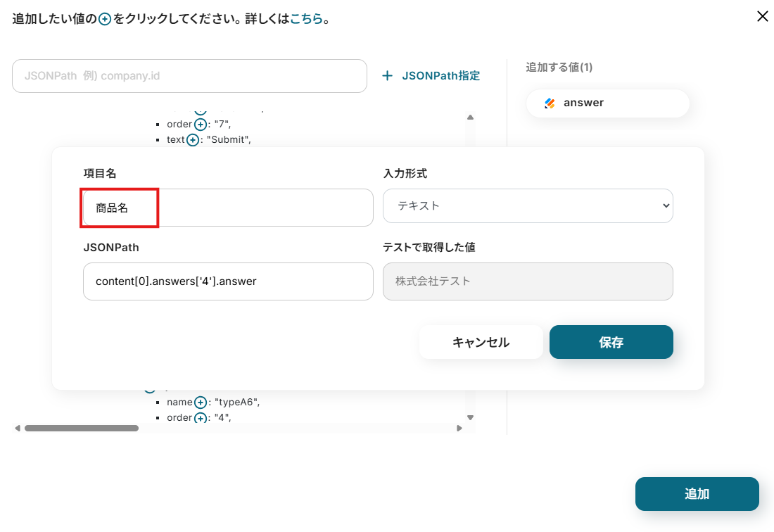This screenshot has width=774, height=532.
Task: Open the 入力形式 dropdown
Action: pos(528,205)
